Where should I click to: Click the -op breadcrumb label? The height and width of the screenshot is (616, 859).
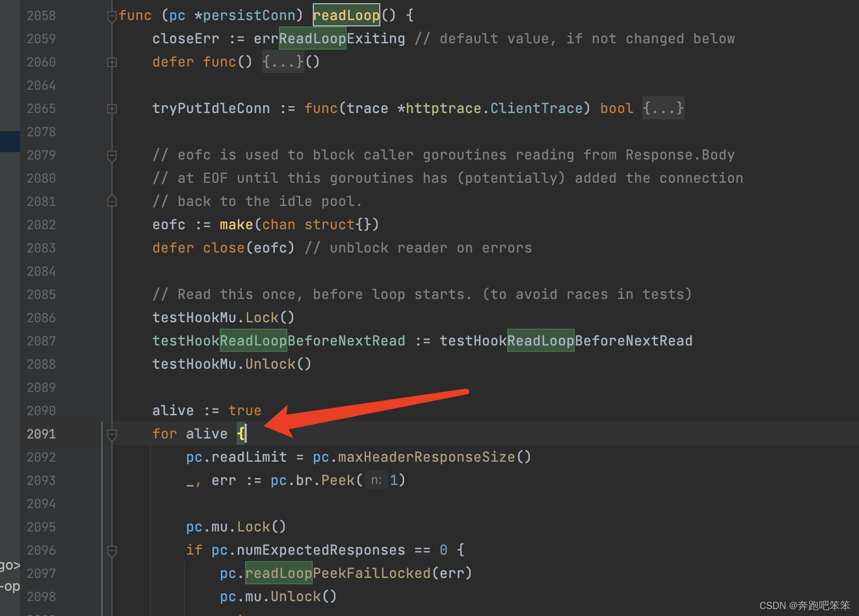[10, 586]
